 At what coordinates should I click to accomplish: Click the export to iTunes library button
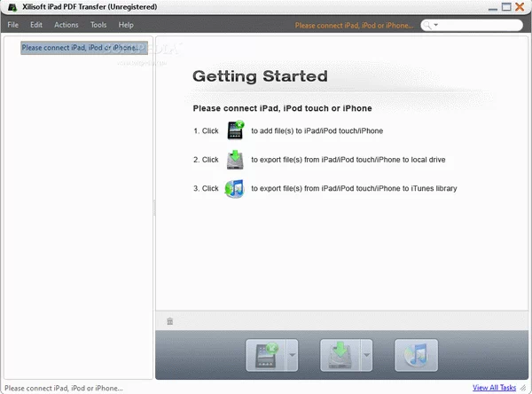pos(416,356)
